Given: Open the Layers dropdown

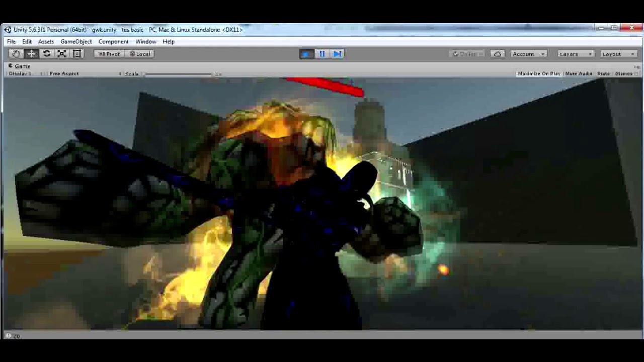Looking at the screenshot, I should pyautogui.click(x=576, y=54).
